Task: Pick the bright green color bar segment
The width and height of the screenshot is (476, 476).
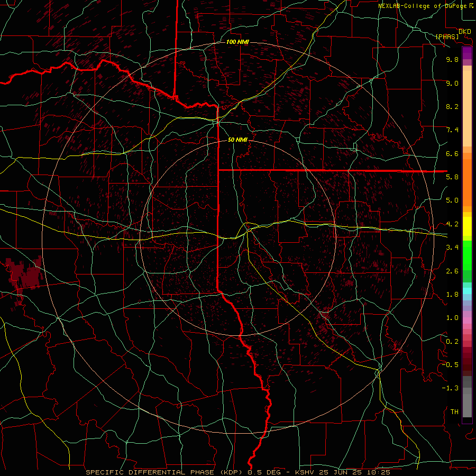Action: pos(467,255)
